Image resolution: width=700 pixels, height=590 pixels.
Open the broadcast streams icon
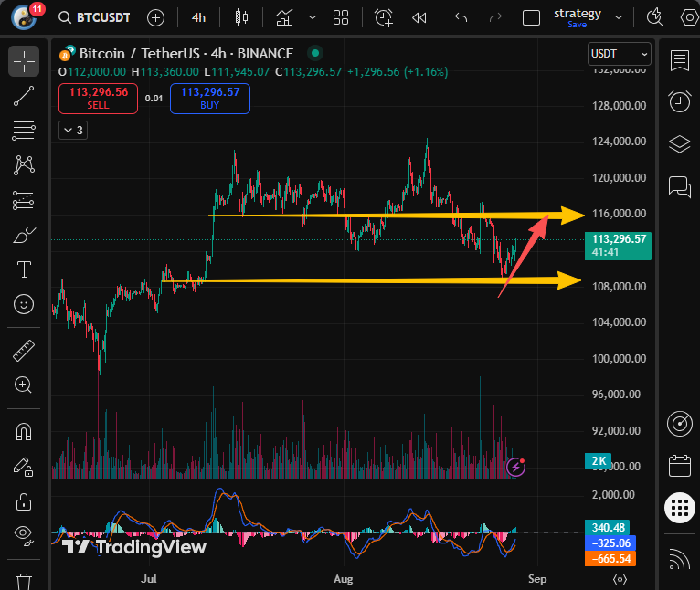point(680,558)
